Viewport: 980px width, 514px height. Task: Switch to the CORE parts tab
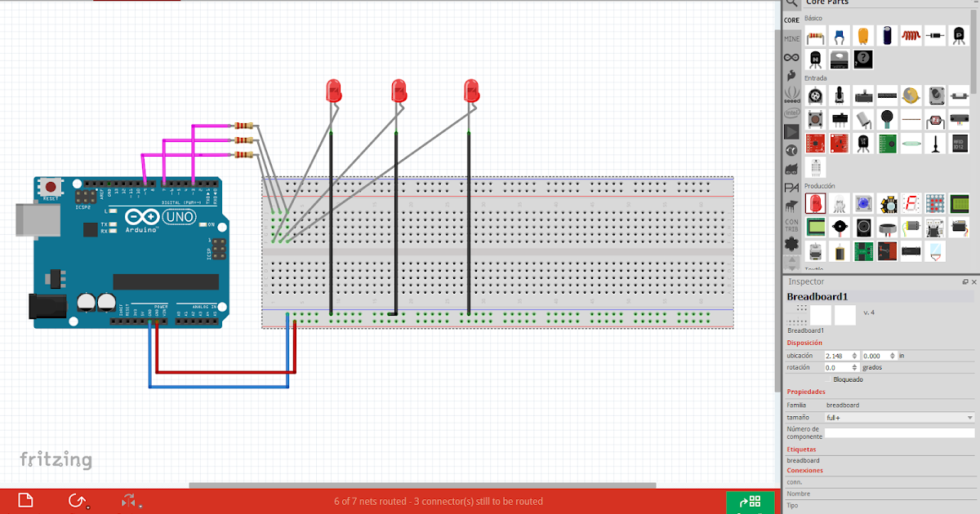pos(791,22)
